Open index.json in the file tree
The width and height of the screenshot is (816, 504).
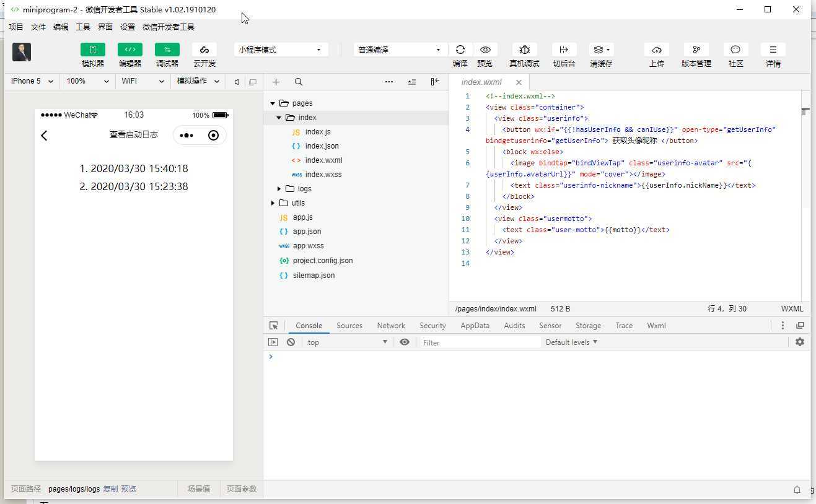[x=322, y=146]
